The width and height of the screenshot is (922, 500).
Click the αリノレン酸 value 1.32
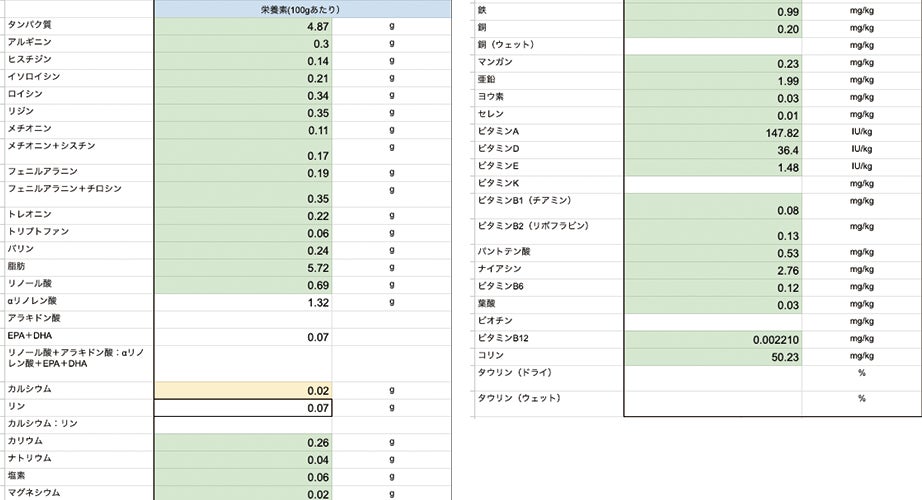tap(243, 302)
